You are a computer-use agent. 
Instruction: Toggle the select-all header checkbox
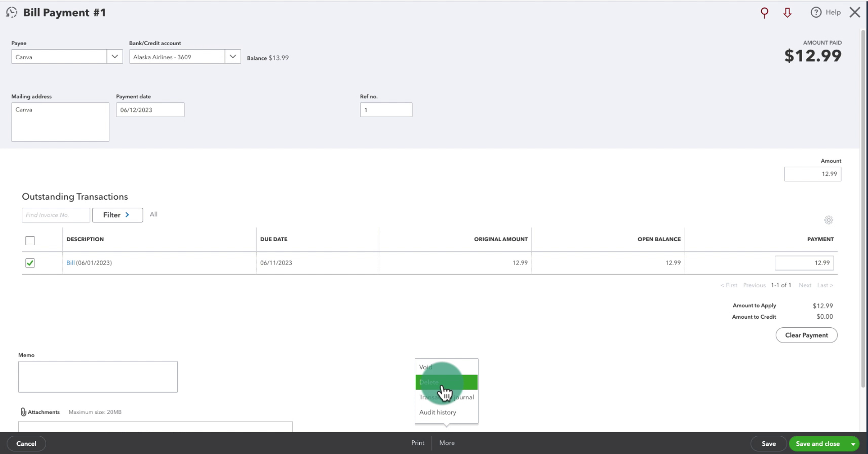[x=30, y=240]
